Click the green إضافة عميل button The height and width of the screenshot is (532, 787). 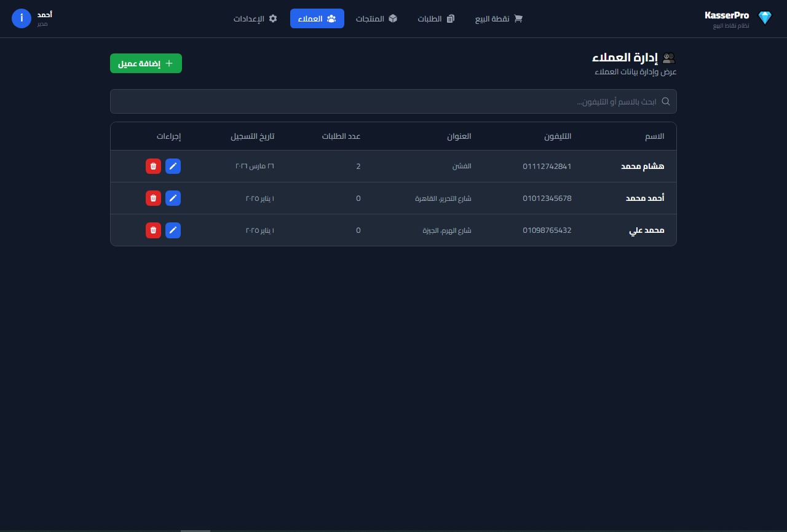coord(146,63)
